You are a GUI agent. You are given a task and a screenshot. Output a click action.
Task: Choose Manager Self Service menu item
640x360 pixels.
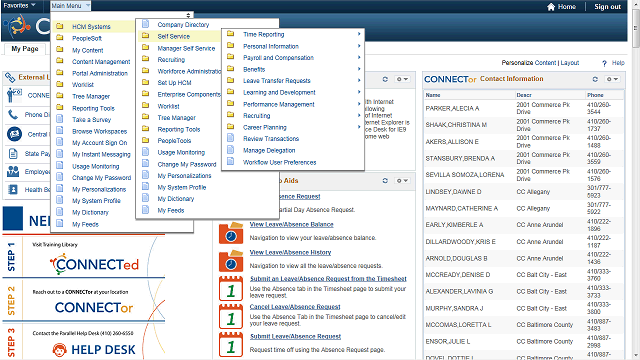pos(186,48)
